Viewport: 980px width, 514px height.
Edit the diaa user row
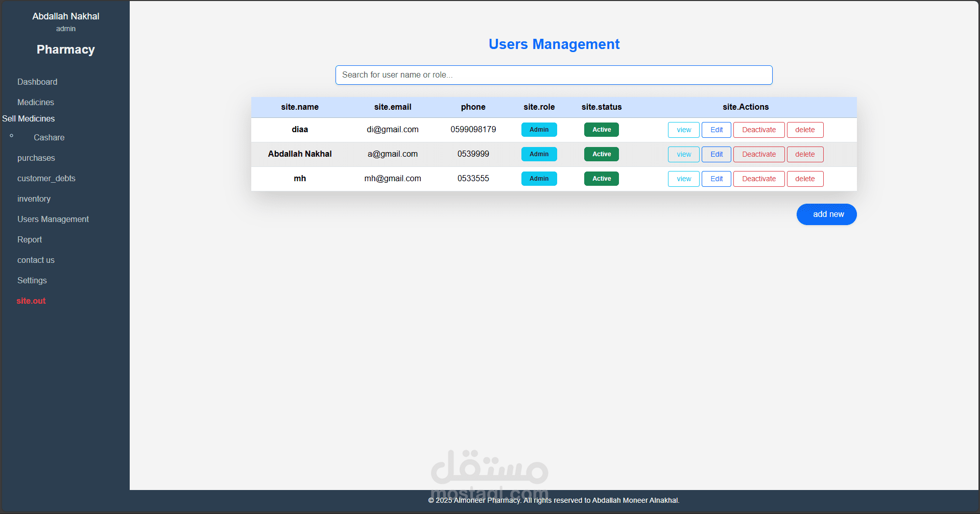(x=716, y=130)
